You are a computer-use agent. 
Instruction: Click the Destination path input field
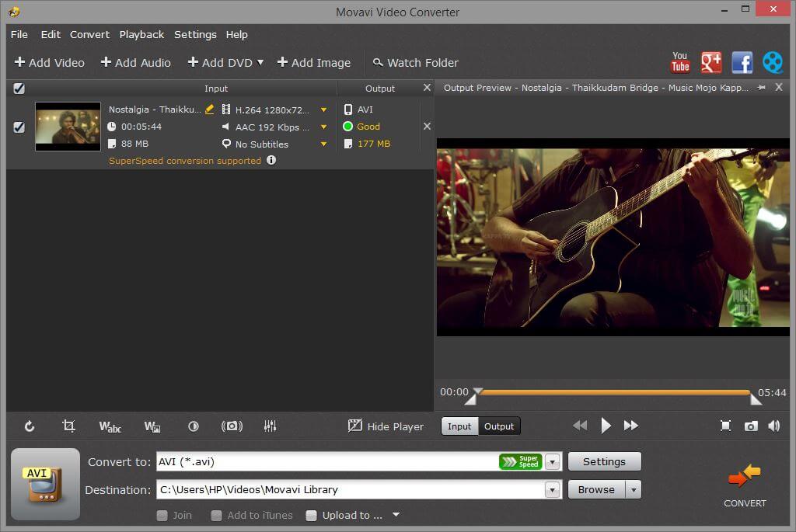[x=351, y=490]
